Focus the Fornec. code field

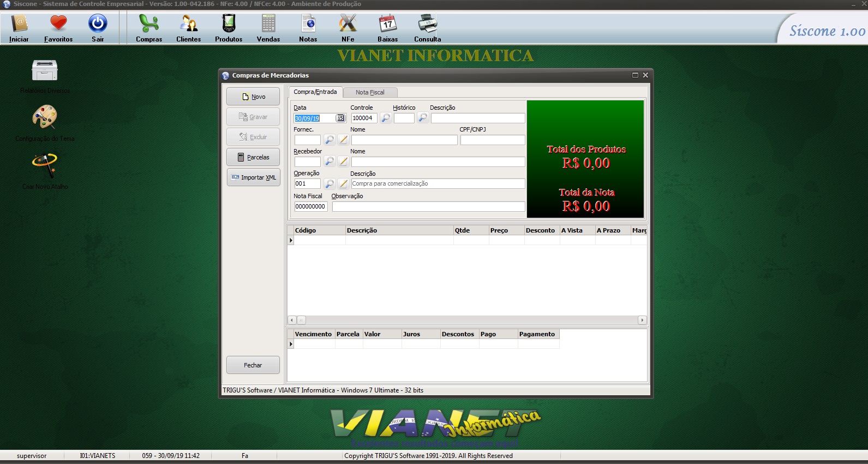pos(308,140)
